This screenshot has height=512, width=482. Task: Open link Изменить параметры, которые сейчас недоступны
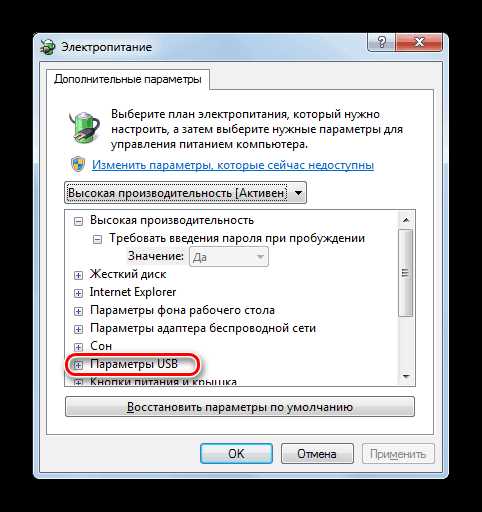tap(233, 165)
